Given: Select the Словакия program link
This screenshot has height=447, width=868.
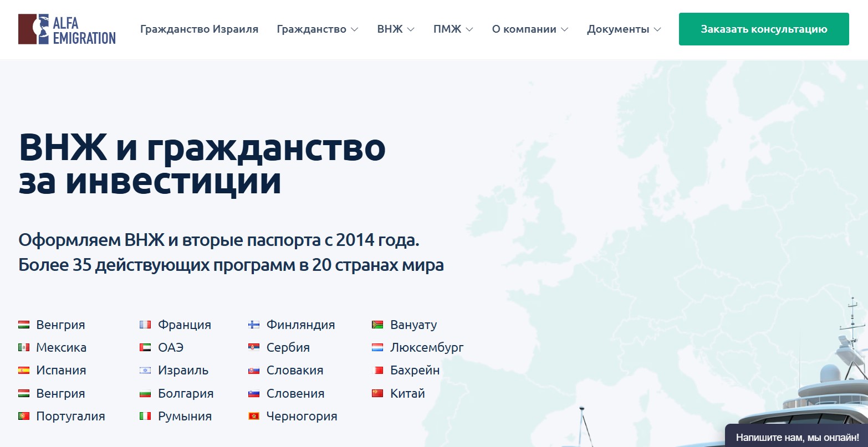Looking at the screenshot, I should click(x=295, y=370).
